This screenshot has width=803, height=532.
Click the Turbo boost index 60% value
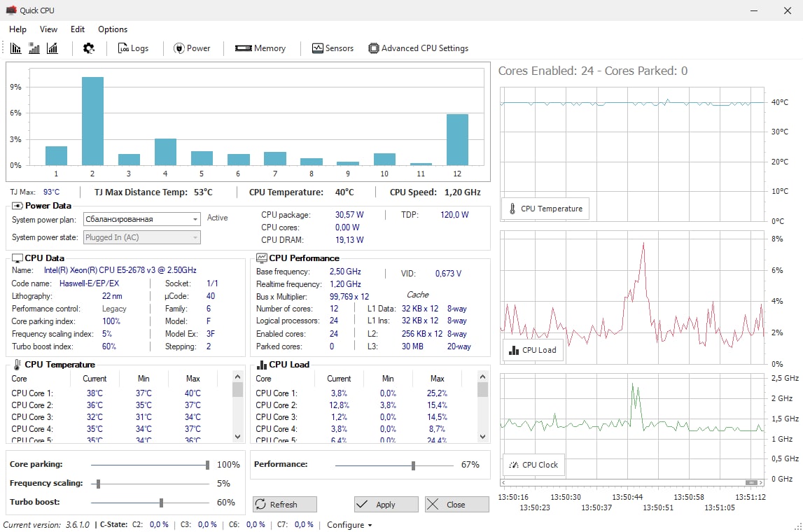coord(109,346)
